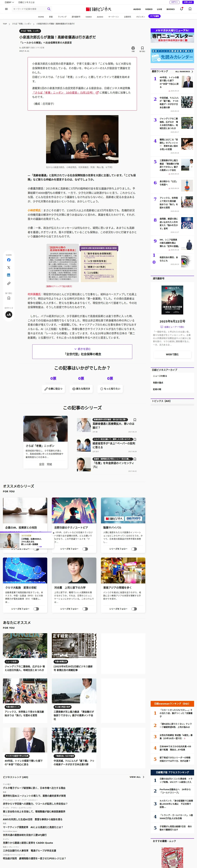Print the article via the printer icon
This screenshot has width=197, height=868.
(133, 48)
